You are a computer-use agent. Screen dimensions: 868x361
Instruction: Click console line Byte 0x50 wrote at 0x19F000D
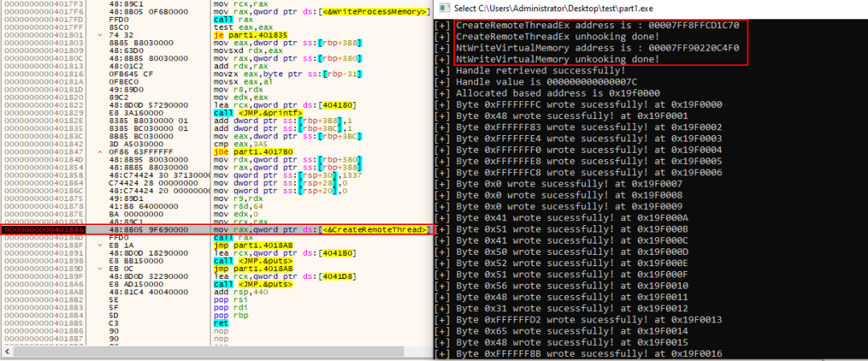pos(562,252)
